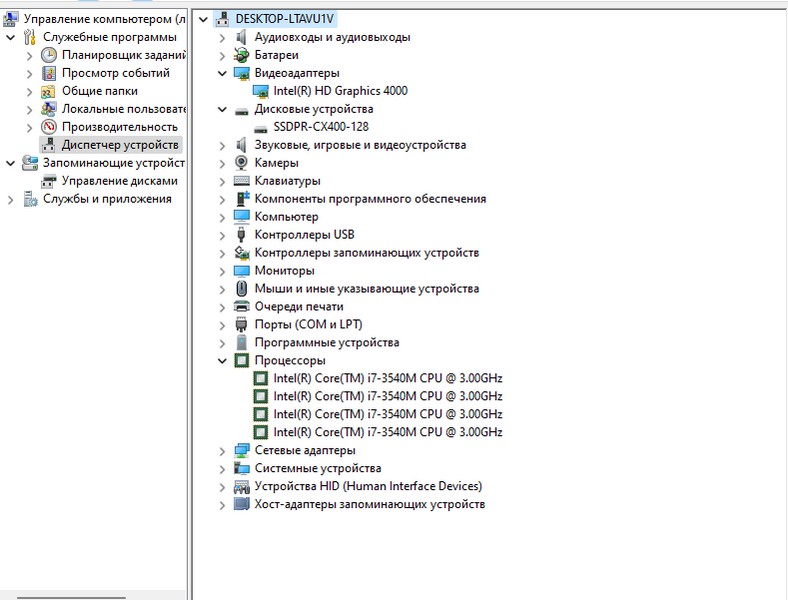Viewport: 788px width, 600px height.
Task: Collapse the Видеоадаптеры node
Action: coord(223,73)
